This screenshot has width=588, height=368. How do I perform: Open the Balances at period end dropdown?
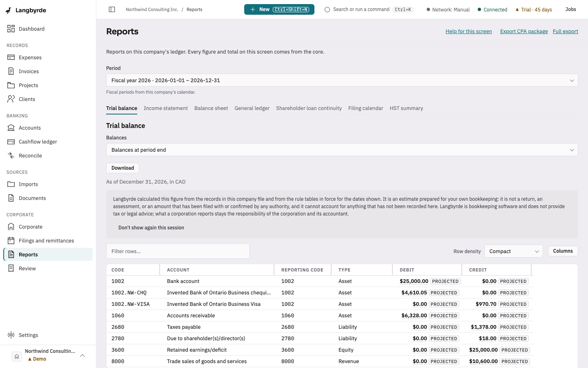(x=342, y=150)
